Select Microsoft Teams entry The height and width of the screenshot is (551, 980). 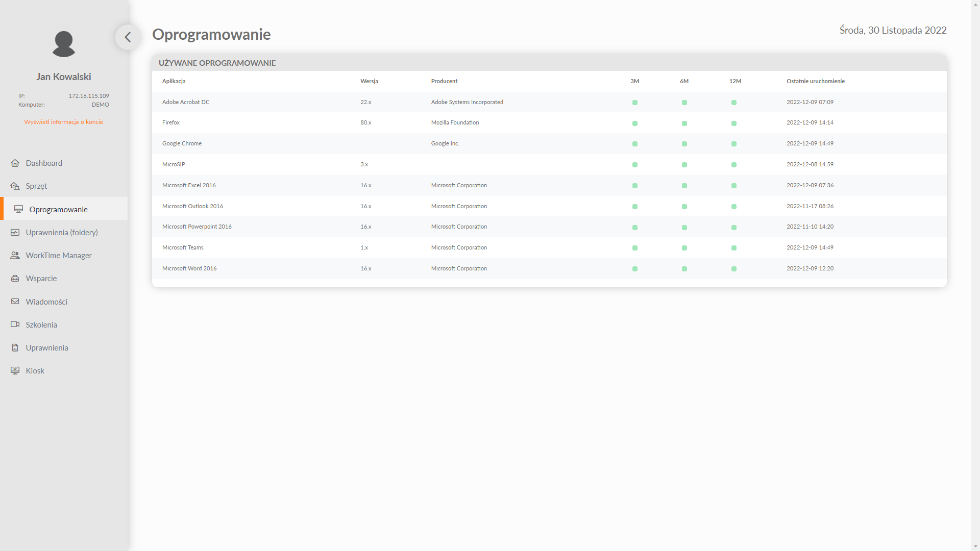pyautogui.click(x=549, y=247)
